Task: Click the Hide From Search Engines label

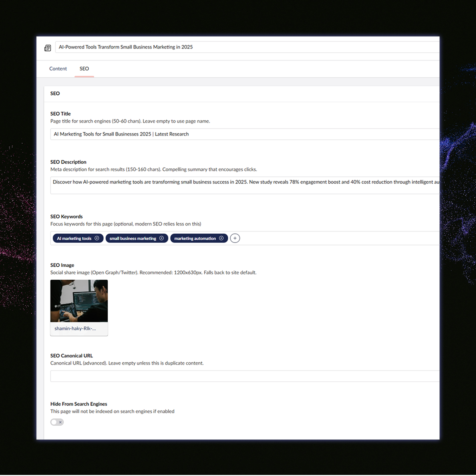Action: [x=78, y=404]
